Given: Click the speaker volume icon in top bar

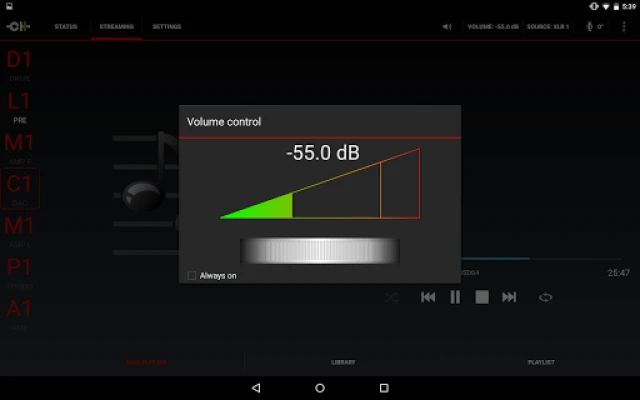Looking at the screenshot, I should (x=446, y=26).
